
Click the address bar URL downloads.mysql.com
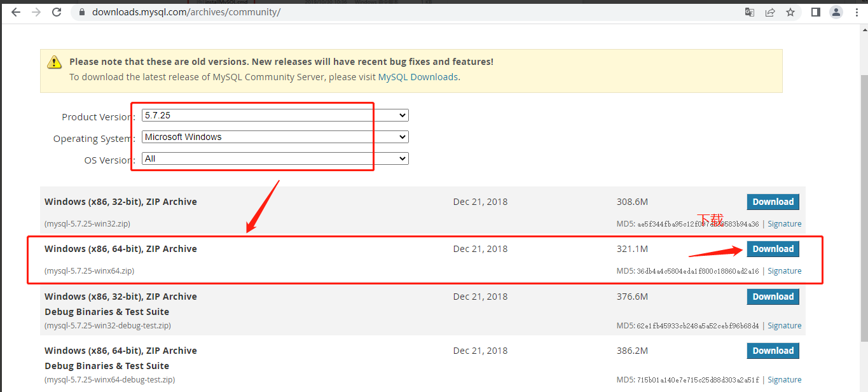tap(186, 12)
